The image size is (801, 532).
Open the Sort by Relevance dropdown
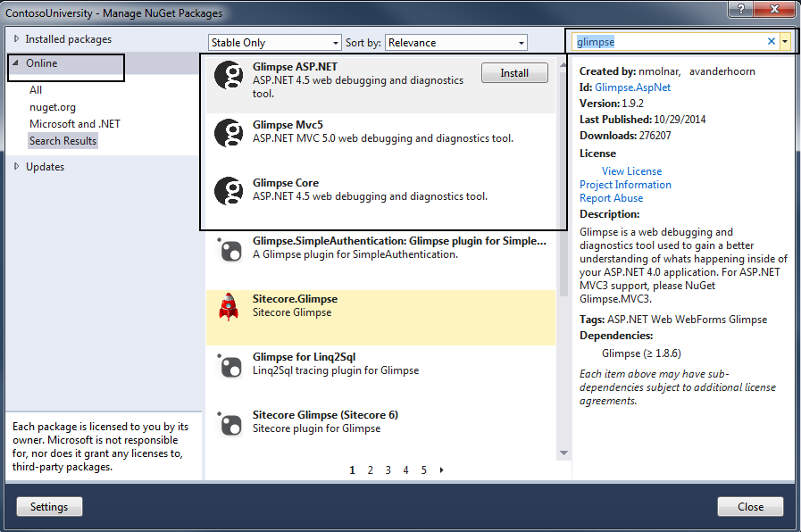pos(455,43)
